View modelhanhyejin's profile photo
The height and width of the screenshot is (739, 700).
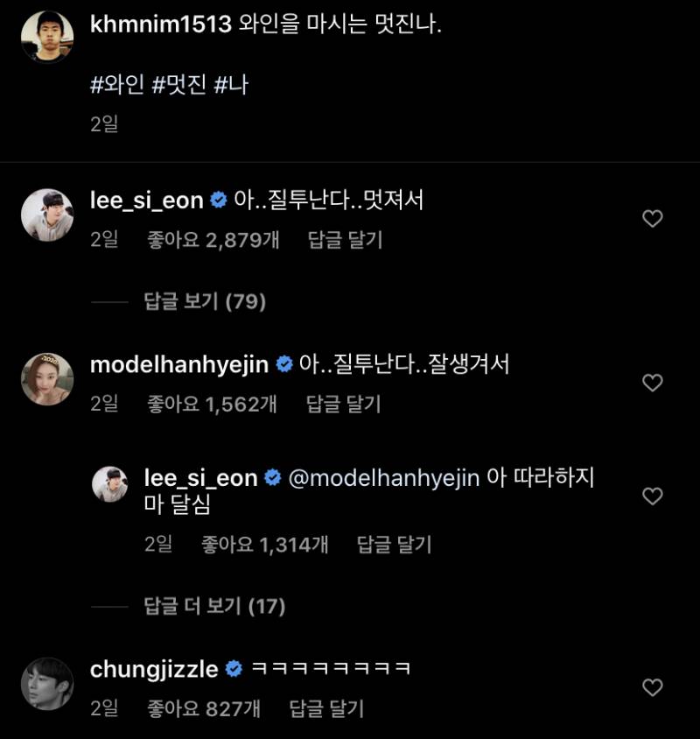(47, 378)
